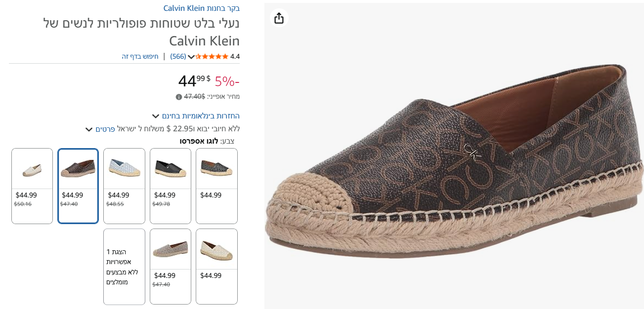
Task: Click the 'חיפוש בדף זה' link
Action: pyautogui.click(x=140, y=56)
